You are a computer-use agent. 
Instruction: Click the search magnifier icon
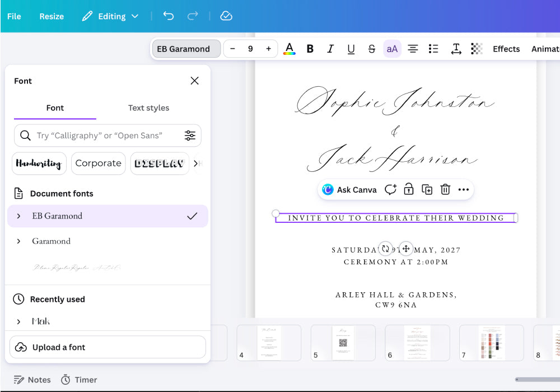click(x=25, y=136)
